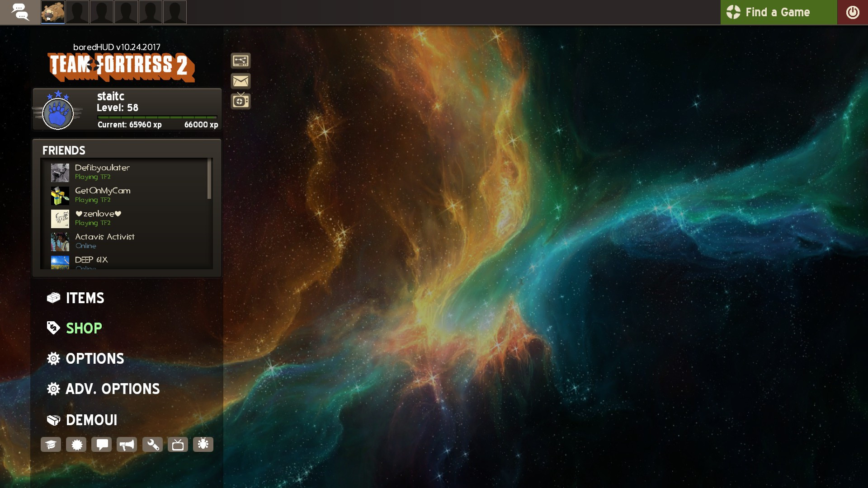Select the first empty party silhouette slot

pyautogui.click(x=77, y=12)
